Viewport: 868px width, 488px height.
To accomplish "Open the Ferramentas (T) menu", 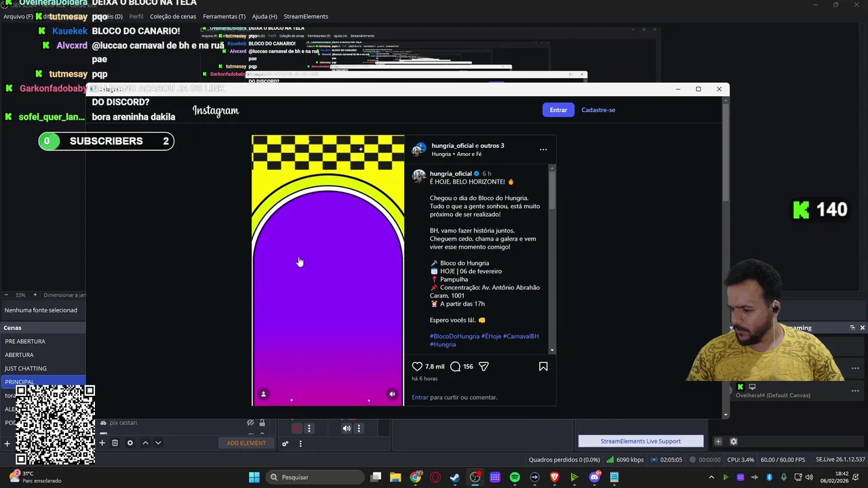I will pos(224,16).
